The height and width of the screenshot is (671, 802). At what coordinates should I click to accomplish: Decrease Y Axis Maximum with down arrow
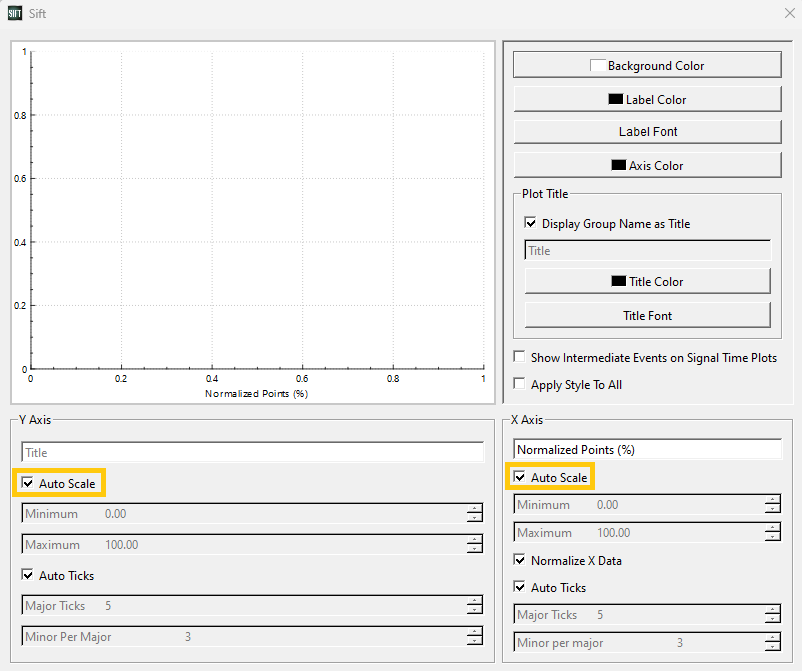(475, 549)
